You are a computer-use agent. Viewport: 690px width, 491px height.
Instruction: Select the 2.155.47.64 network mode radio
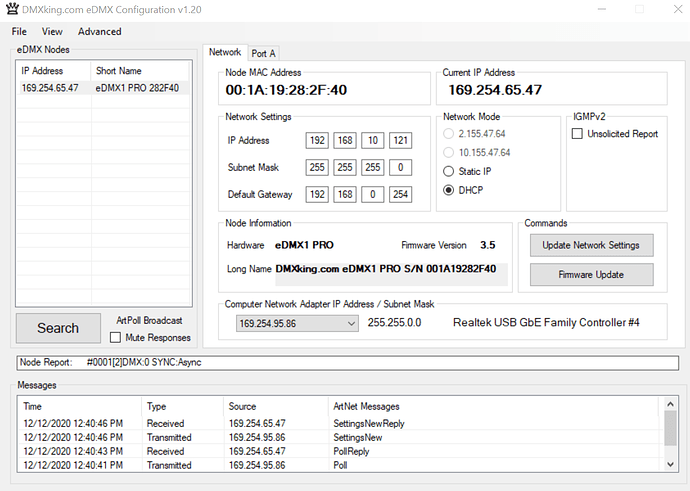pyautogui.click(x=448, y=134)
